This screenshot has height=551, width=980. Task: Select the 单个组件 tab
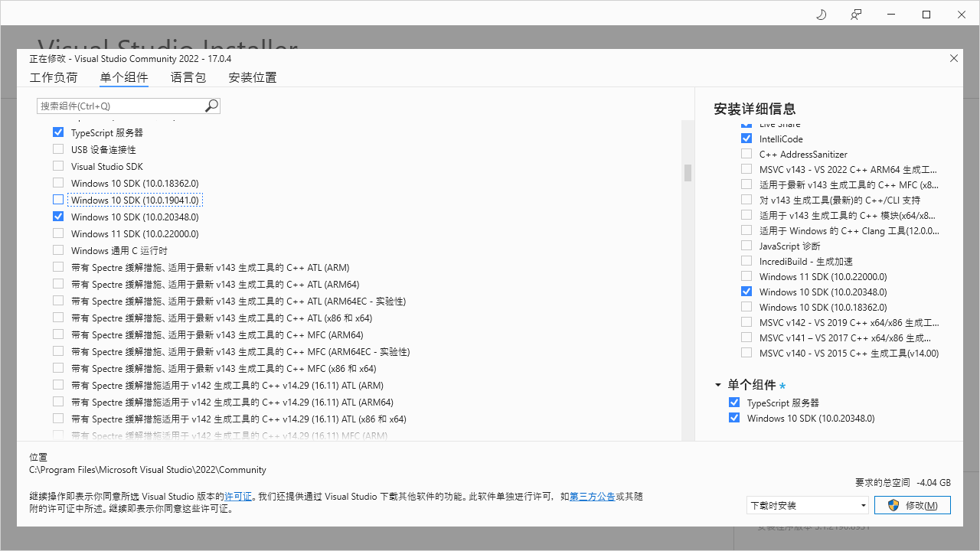click(124, 77)
